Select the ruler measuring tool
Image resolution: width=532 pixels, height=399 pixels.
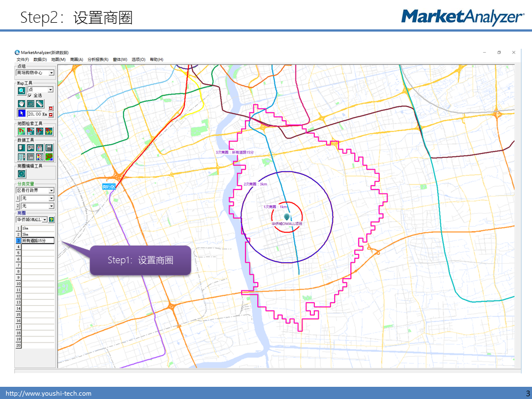tap(40, 104)
